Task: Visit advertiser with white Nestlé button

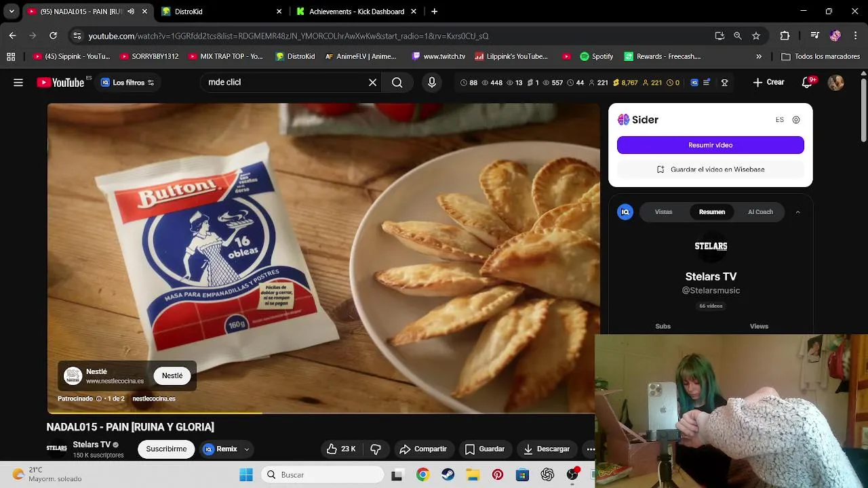Action: [172, 375]
